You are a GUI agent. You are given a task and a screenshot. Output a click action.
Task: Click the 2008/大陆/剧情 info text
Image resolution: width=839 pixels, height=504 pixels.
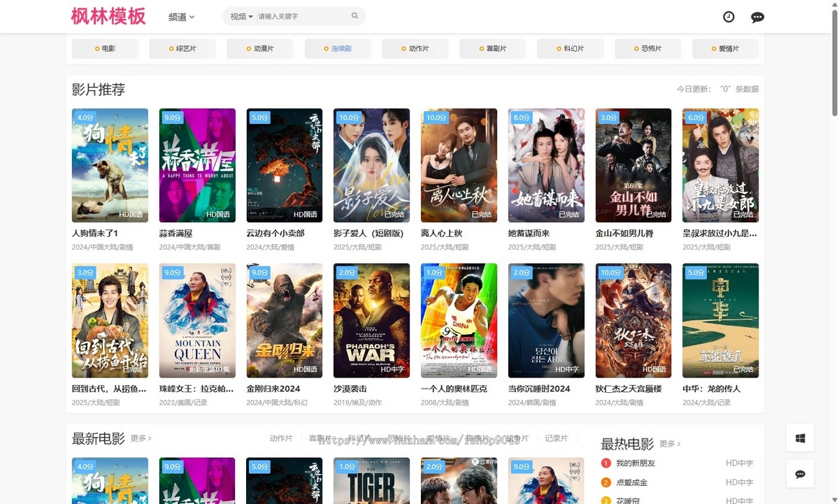coord(445,403)
